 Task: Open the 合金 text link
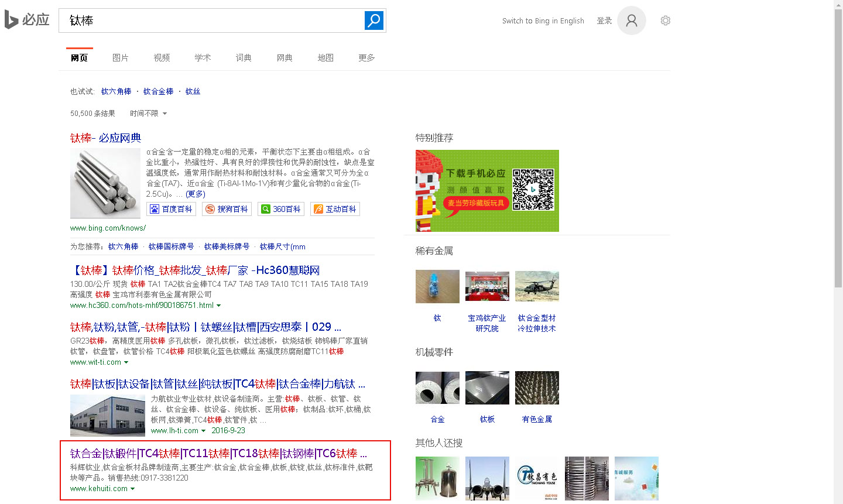[x=437, y=419]
